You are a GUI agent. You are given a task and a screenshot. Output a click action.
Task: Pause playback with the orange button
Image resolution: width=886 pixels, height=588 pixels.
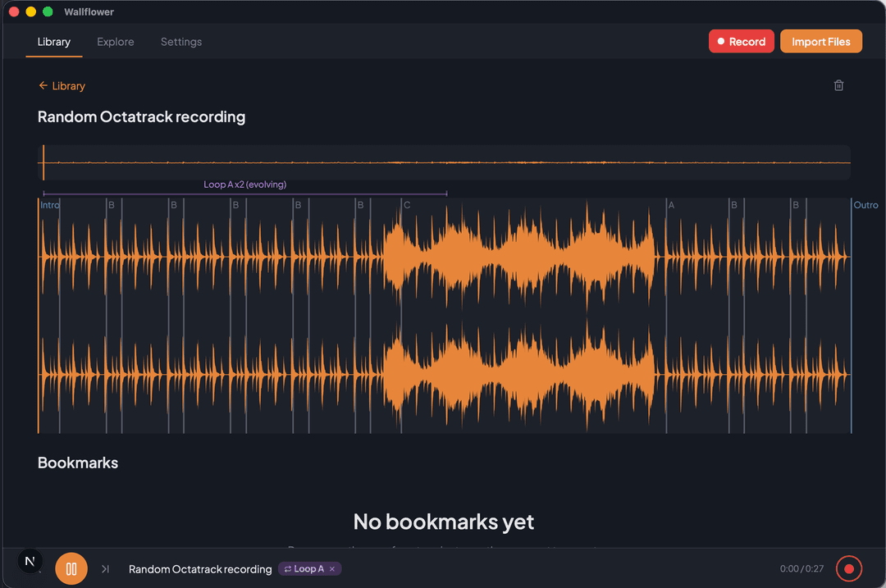click(x=71, y=569)
